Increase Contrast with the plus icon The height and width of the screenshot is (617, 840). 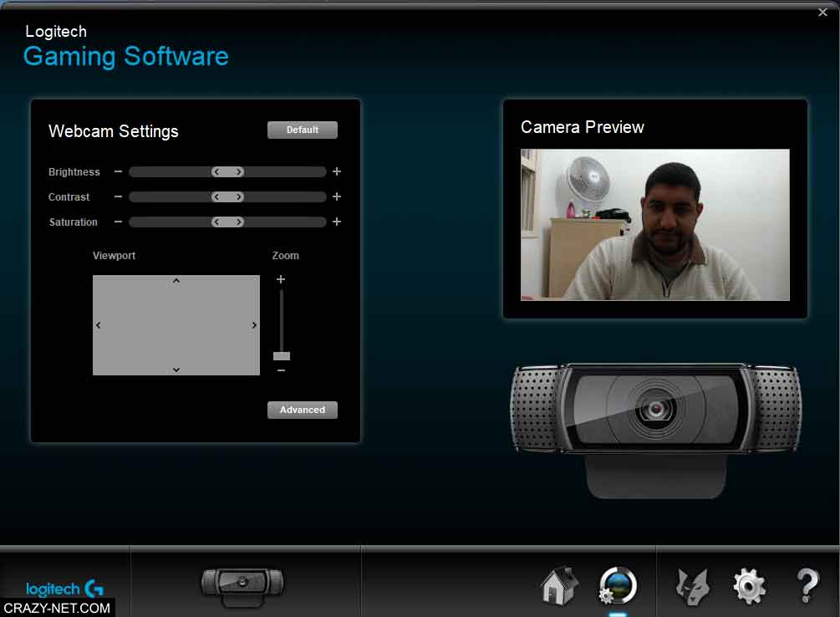click(x=337, y=196)
